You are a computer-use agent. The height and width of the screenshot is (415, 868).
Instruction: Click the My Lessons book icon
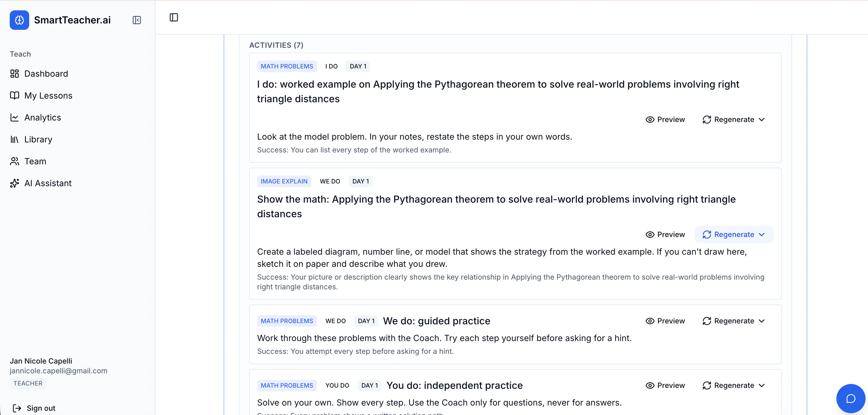point(15,96)
